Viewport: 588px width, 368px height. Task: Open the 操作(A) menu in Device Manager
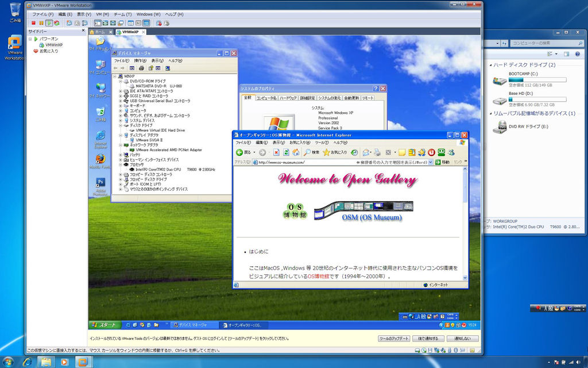click(140, 60)
